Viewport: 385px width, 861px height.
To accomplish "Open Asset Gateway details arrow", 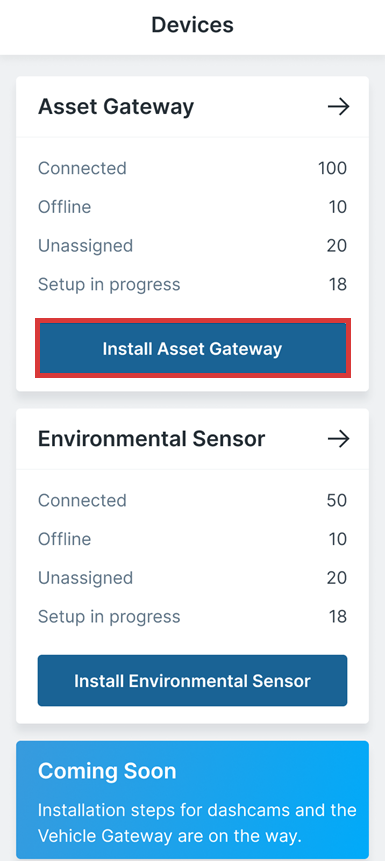I will point(338,107).
